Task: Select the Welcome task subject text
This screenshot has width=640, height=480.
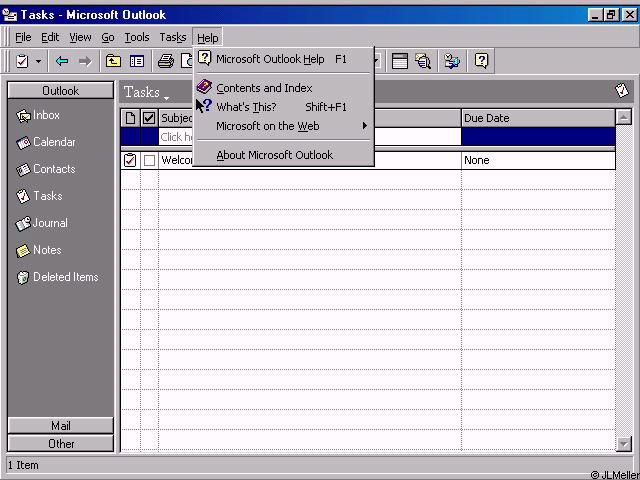Action: [177, 160]
